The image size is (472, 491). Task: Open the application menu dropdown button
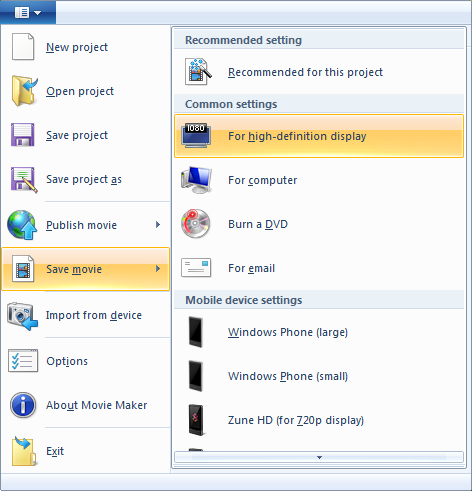click(x=28, y=13)
